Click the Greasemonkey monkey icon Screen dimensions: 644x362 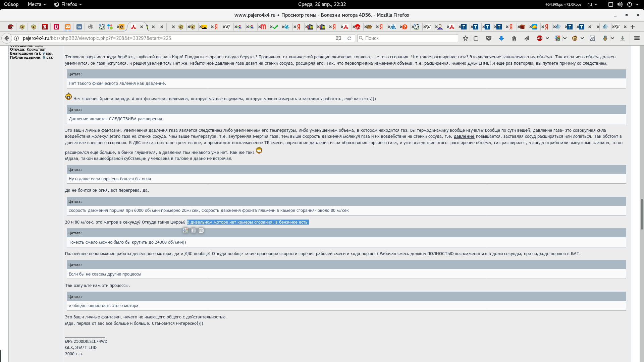(x=575, y=38)
